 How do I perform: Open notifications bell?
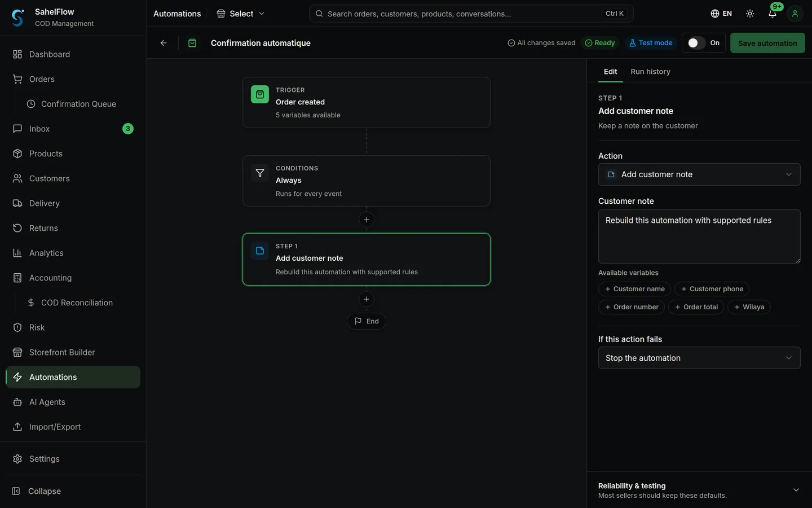tap(773, 14)
